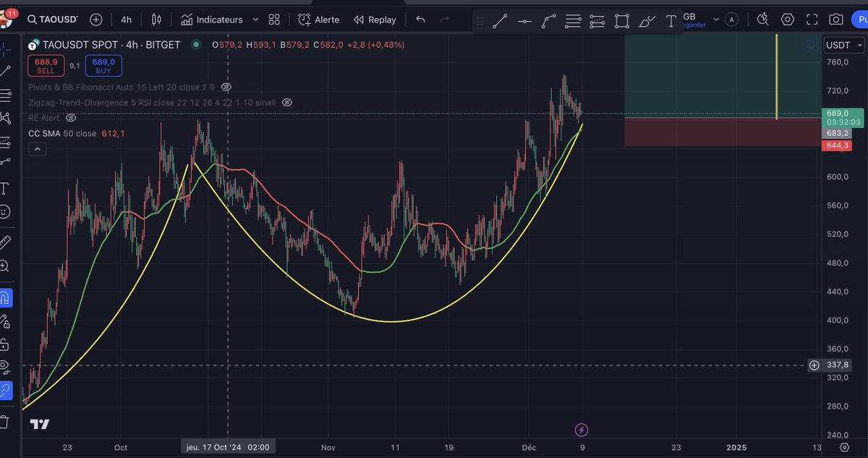Take a chart snapshot with camera icon

pyautogui.click(x=836, y=20)
